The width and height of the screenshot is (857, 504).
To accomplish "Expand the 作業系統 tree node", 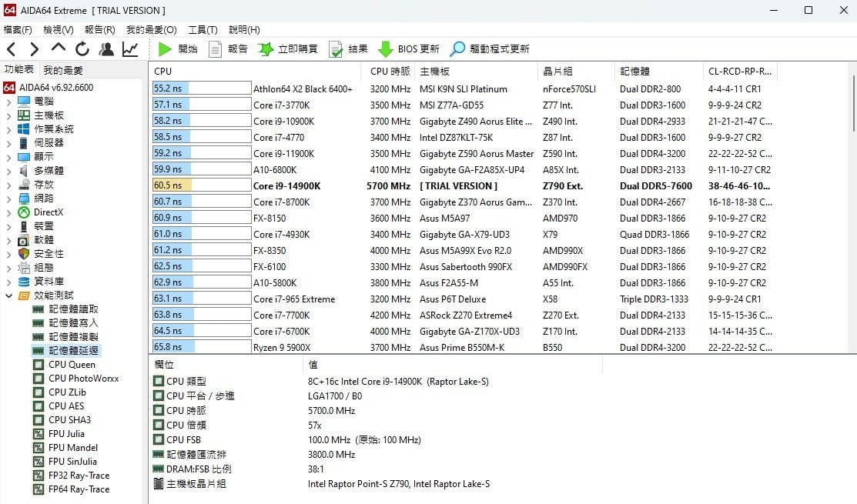I will [x=8, y=129].
